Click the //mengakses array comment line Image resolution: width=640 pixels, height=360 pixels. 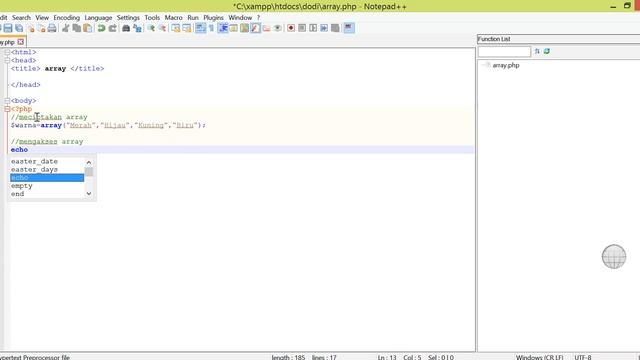(47, 142)
